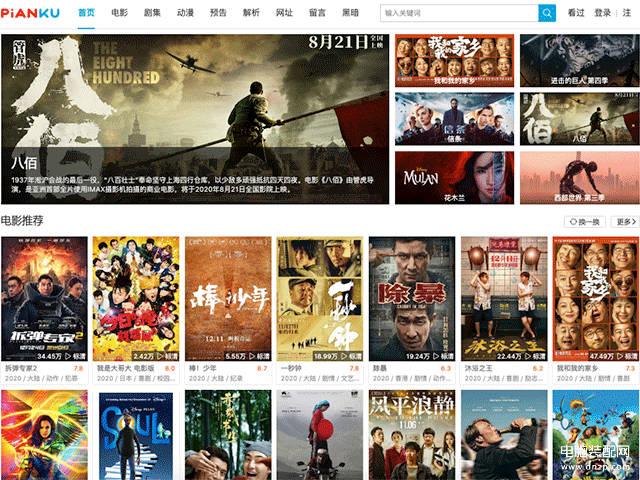Click the 6.3 rating of 除暴
The image size is (640, 480).
(446, 368)
